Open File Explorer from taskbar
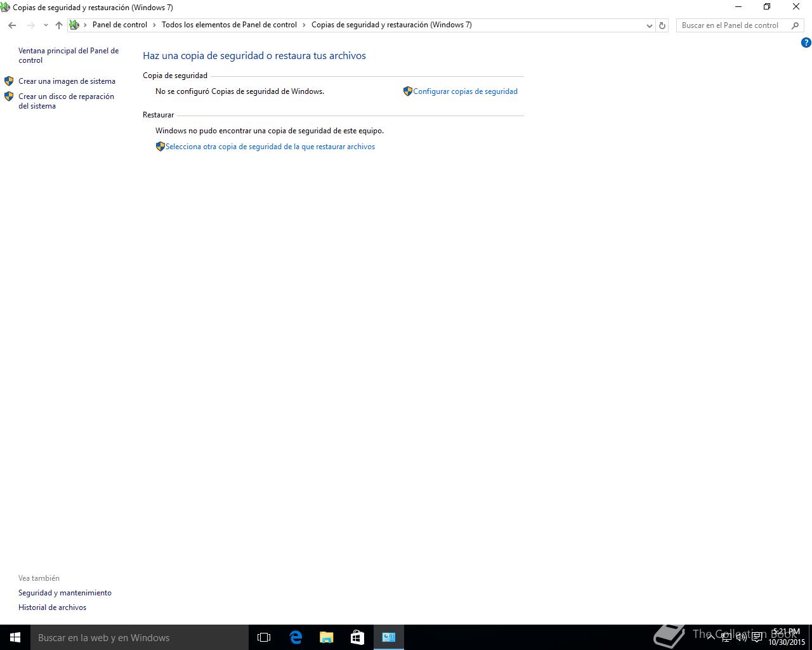Screen dimensions: 812x650 326,637
